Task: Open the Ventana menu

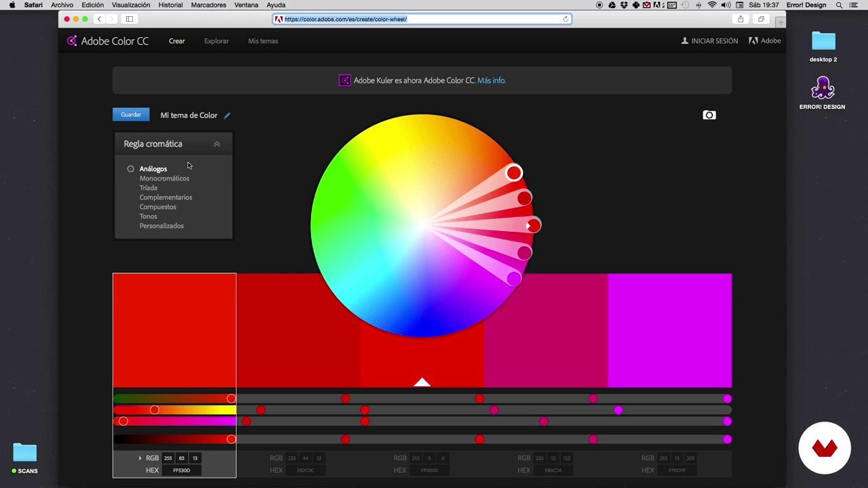Action: click(x=246, y=5)
